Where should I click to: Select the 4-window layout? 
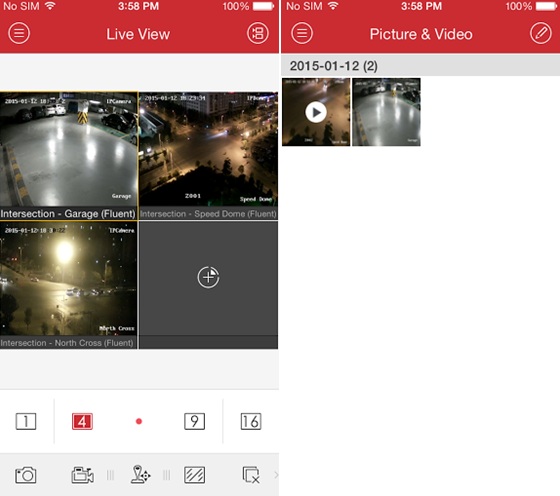pos(82,421)
